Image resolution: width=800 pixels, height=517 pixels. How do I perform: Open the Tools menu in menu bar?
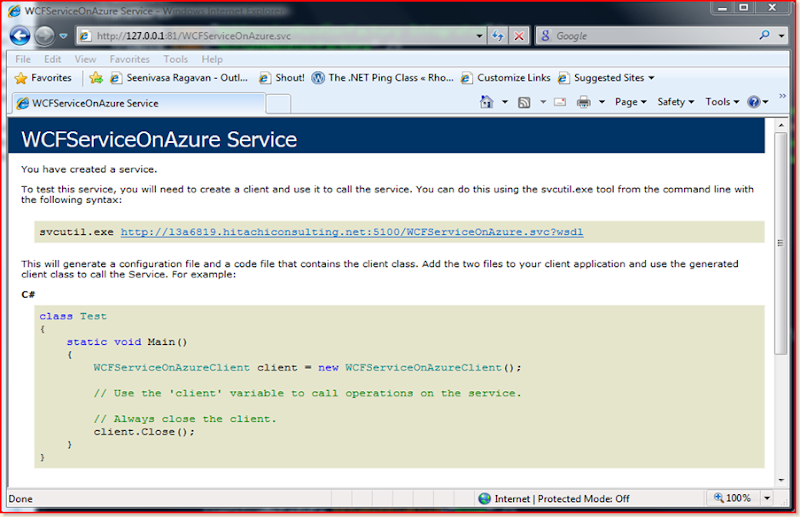[176, 59]
